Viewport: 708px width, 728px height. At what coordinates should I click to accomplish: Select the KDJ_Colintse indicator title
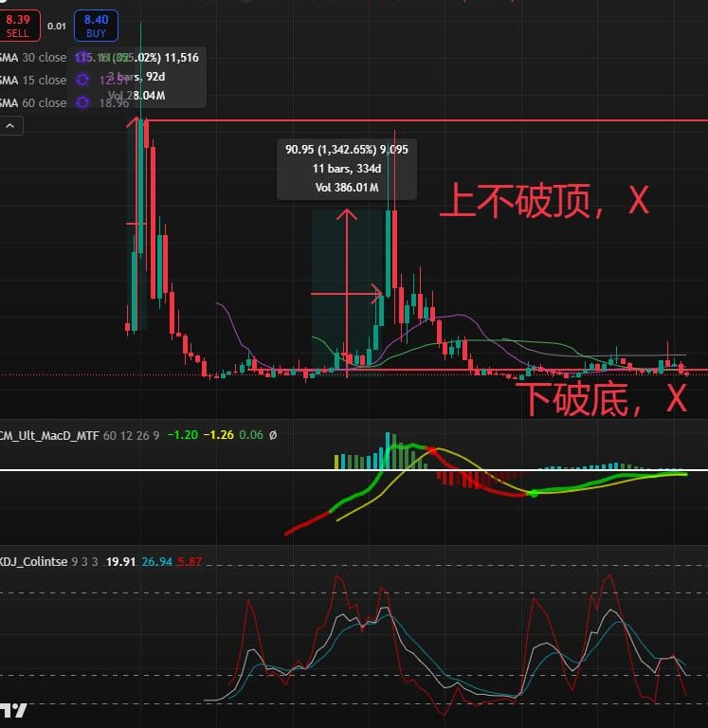[x=33, y=562]
